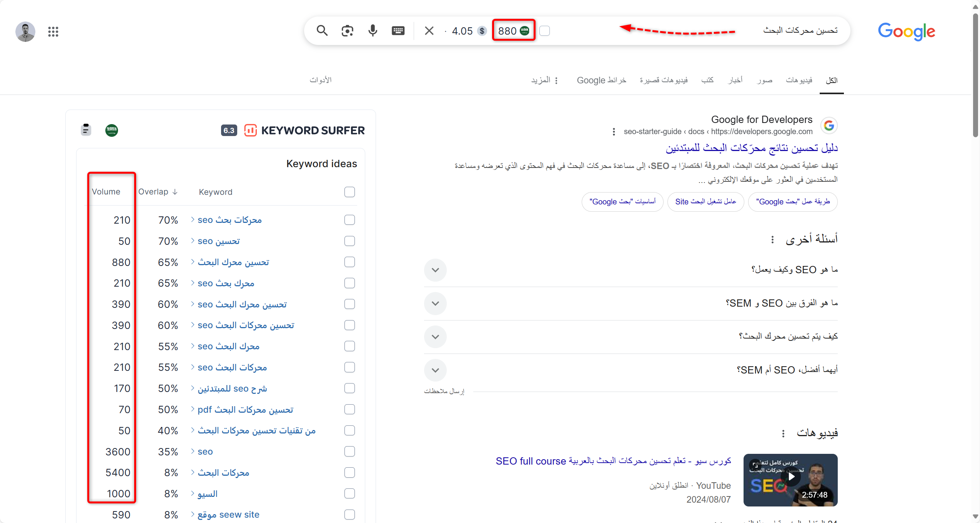Open the three-dot menu on the Google for Developers result
The height and width of the screenshot is (523, 980).
(x=613, y=132)
